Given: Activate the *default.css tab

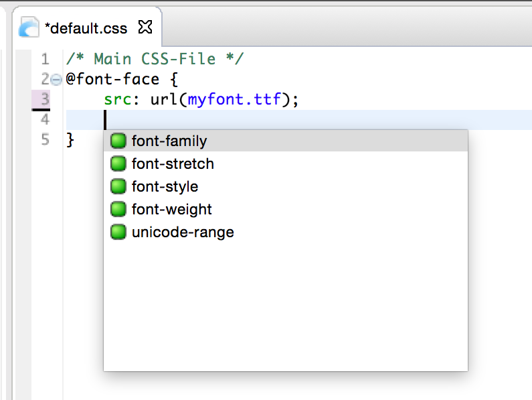Looking at the screenshot, I should coord(86,28).
